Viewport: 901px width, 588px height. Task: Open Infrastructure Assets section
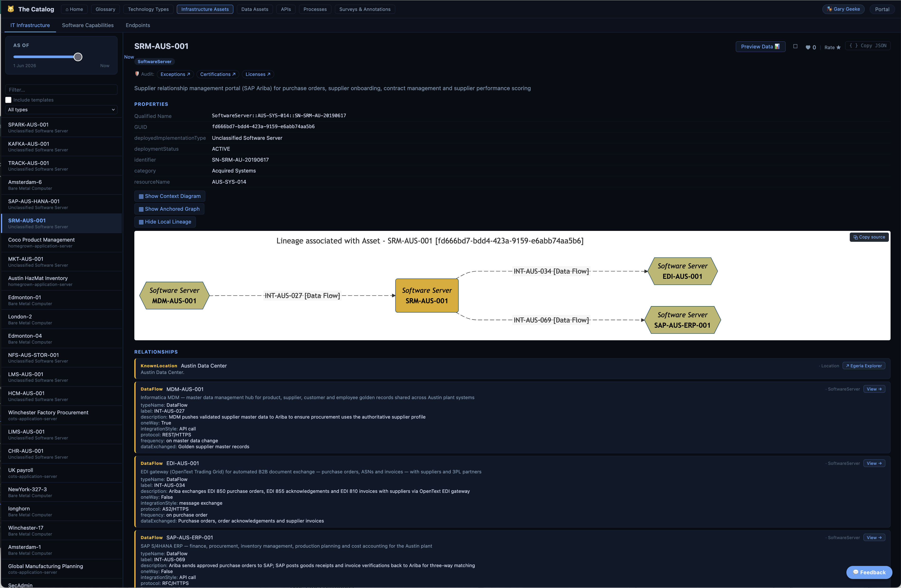click(x=205, y=9)
